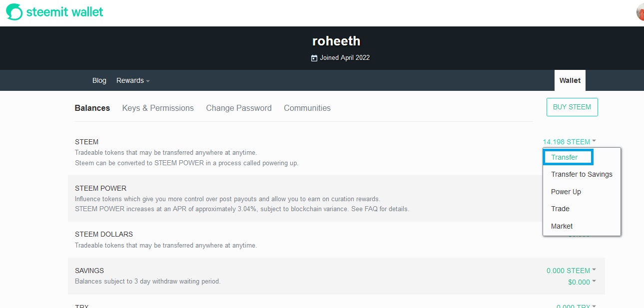This screenshot has height=308, width=644.
Task: Click the line about 3 day withdraw waiting period
Action: (147, 282)
